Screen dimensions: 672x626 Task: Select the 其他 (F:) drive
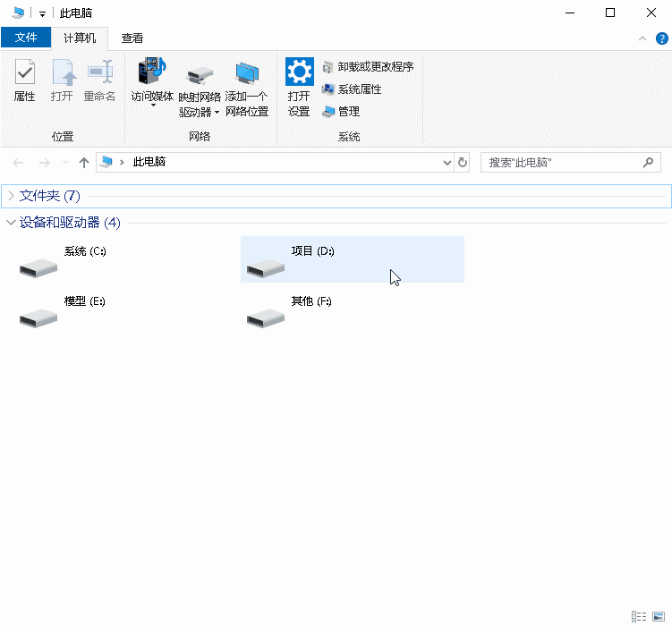pos(353,310)
